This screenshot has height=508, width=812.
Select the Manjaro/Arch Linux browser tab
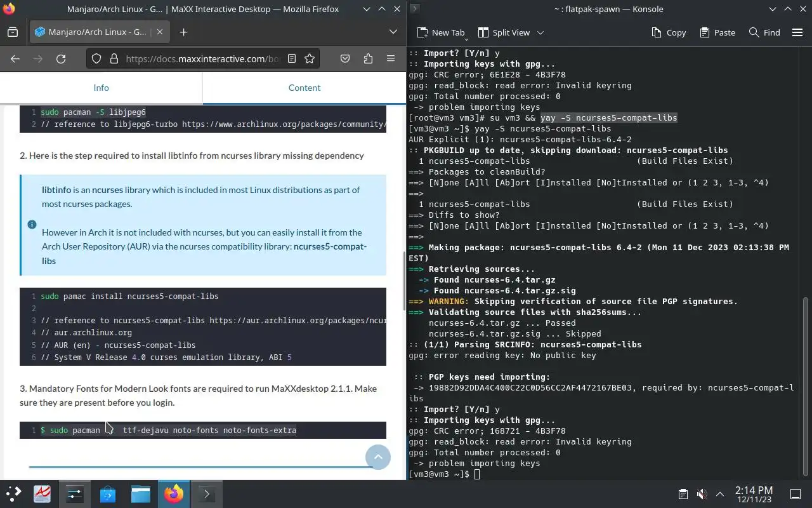pos(98,32)
